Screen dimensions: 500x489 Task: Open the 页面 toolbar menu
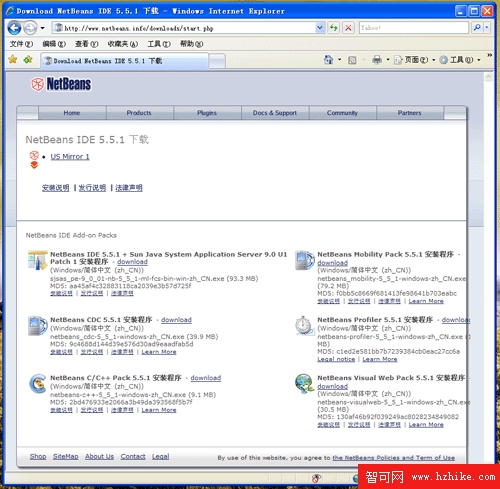[x=415, y=60]
